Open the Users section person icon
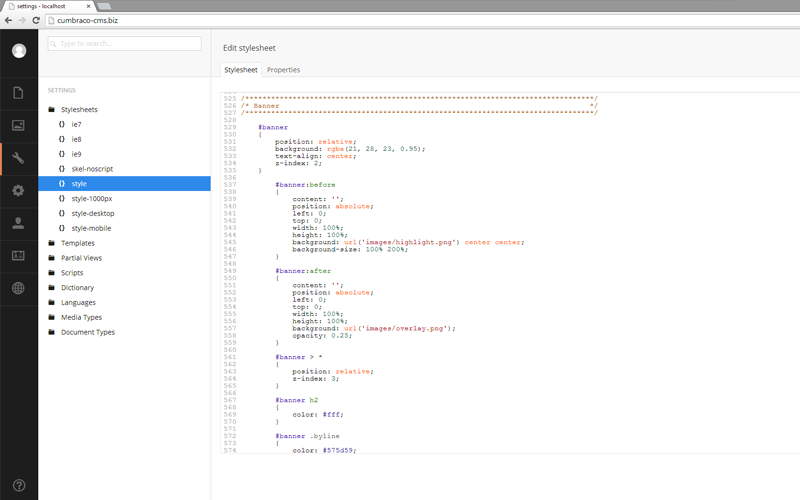 click(x=18, y=223)
